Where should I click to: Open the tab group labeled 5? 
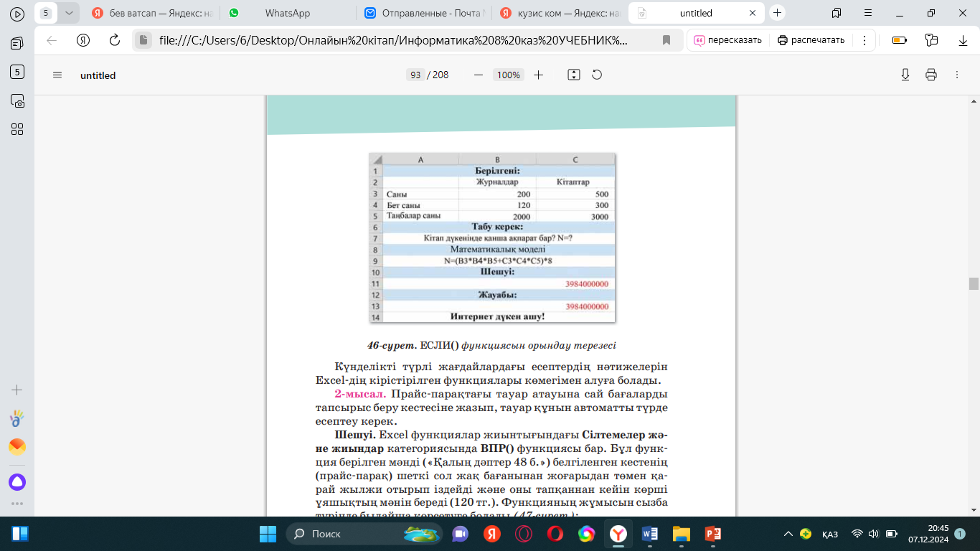[46, 13]
